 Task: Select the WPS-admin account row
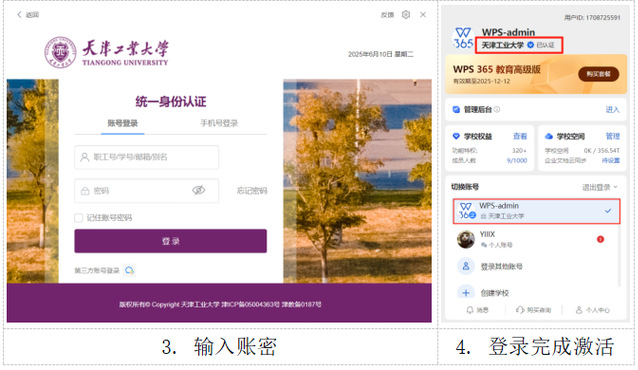[x=536, y=211]
